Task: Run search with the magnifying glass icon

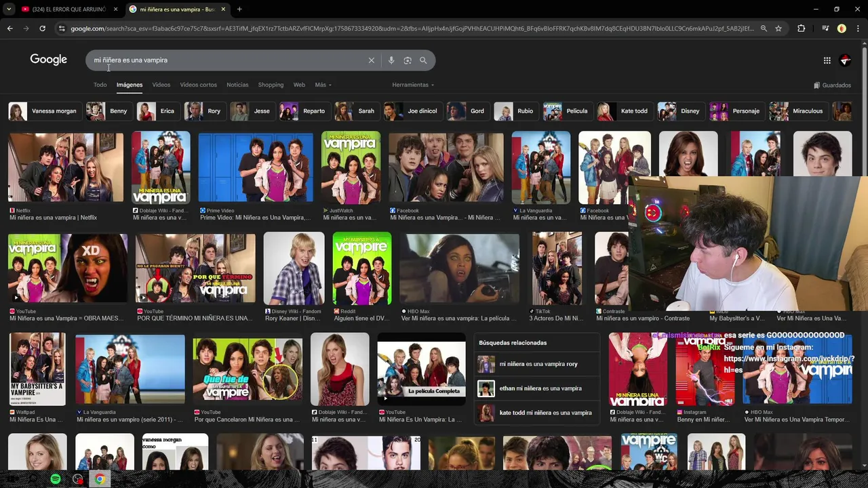Action: [423, 60]
